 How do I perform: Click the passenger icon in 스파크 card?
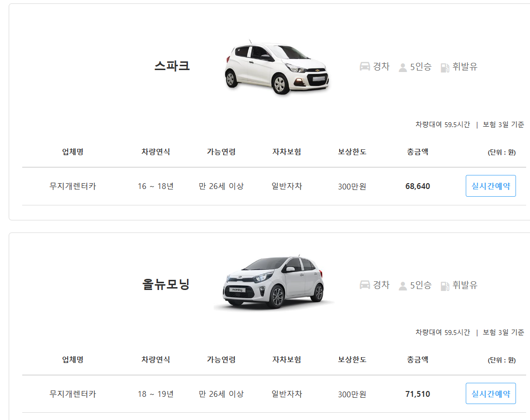(402, 68)
